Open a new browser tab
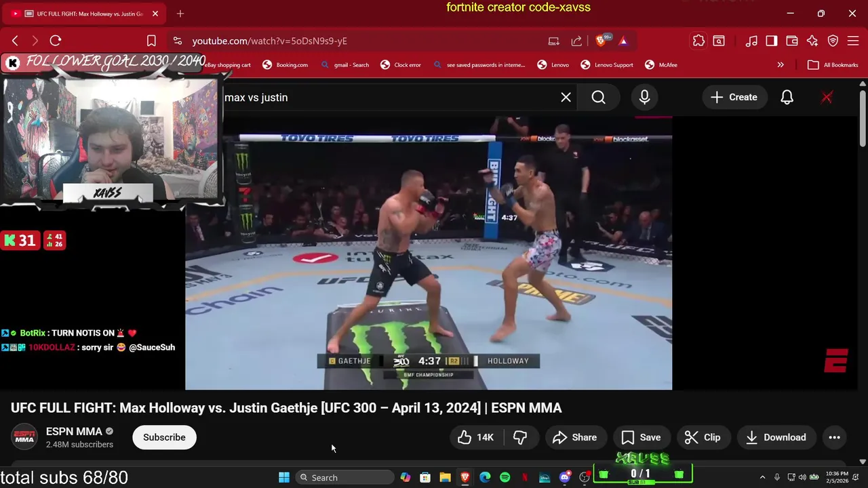The height and width of the screenshot is (488, 868). tap(180, 14)
